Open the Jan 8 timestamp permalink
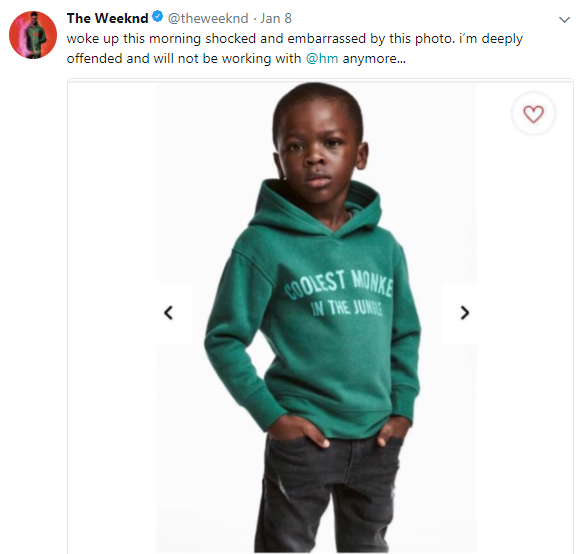The width and height of the screenshot is (580, 554). pyautogui.click(x=276, y=18)
